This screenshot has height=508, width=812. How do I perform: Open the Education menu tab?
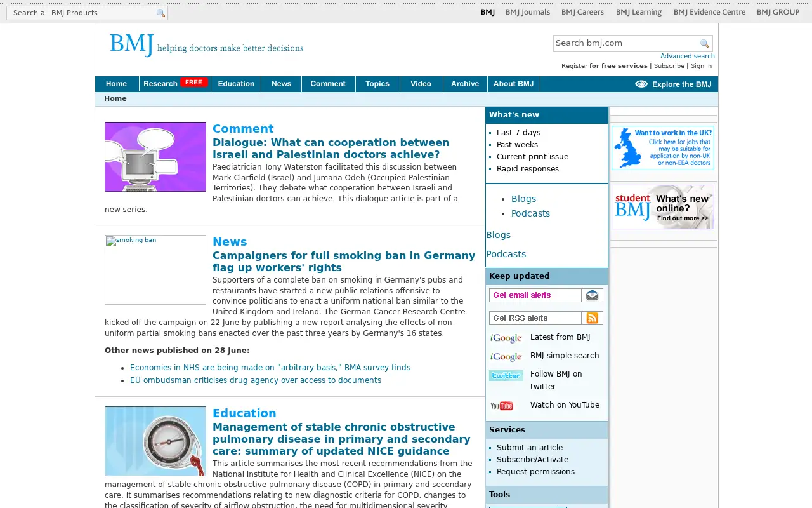[236, 84]
